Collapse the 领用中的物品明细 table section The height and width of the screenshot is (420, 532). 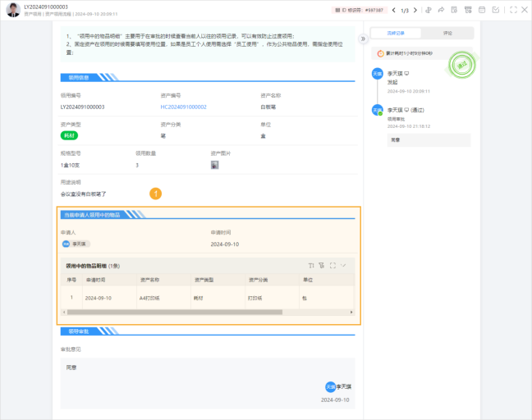[344, 265]
